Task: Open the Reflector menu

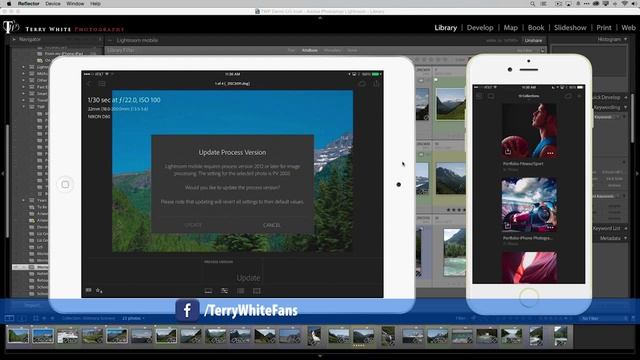Action: click(29, 4)
